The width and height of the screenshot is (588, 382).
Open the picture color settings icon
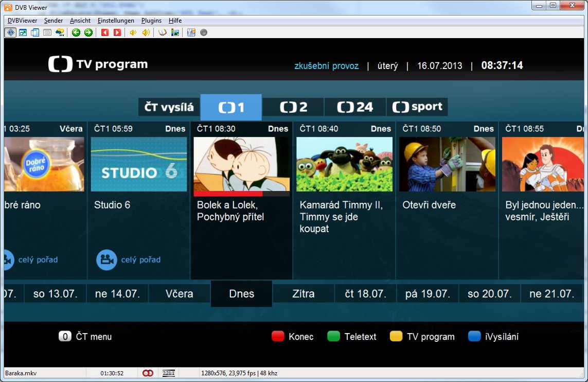pos(175,32)
